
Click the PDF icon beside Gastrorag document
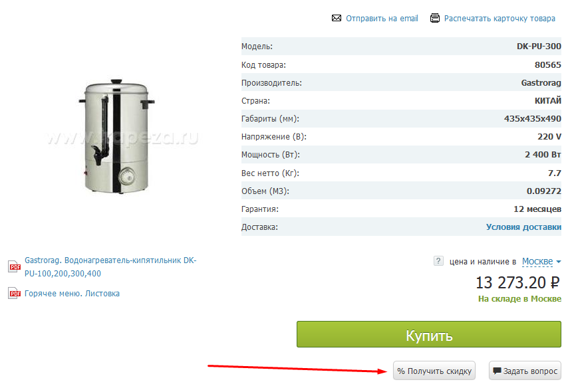(x=14, y=266)
